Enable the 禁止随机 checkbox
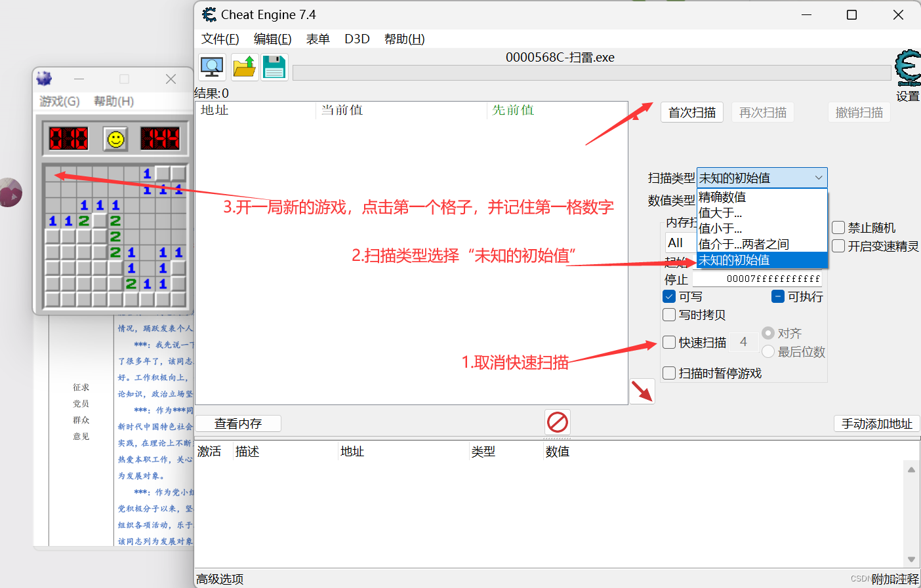921x588 pixels. coord(838,227)
